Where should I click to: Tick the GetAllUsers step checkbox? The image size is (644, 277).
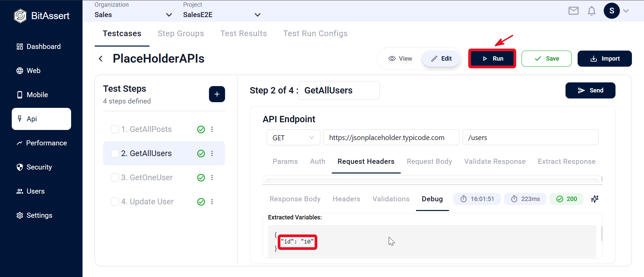[x=115, y=153]
